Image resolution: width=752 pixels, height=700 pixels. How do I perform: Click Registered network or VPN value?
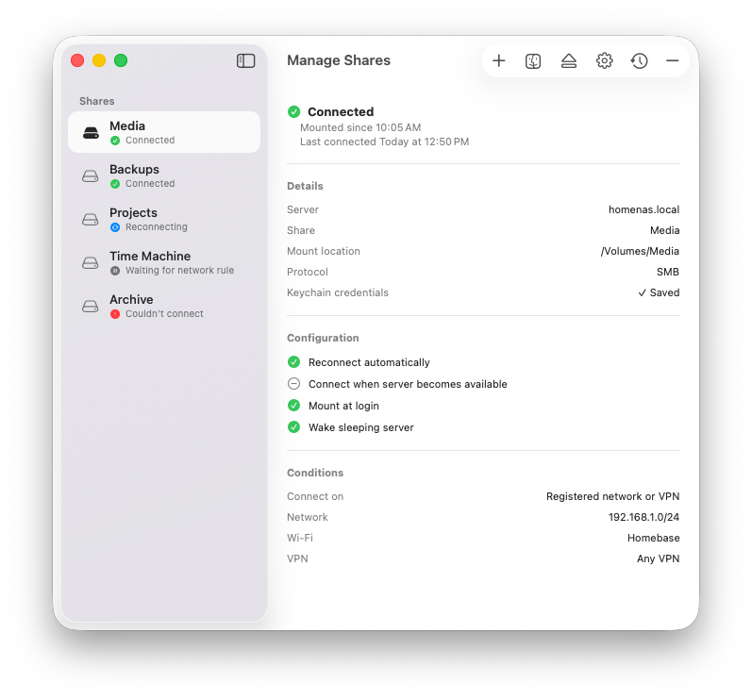tap(613, 496)
